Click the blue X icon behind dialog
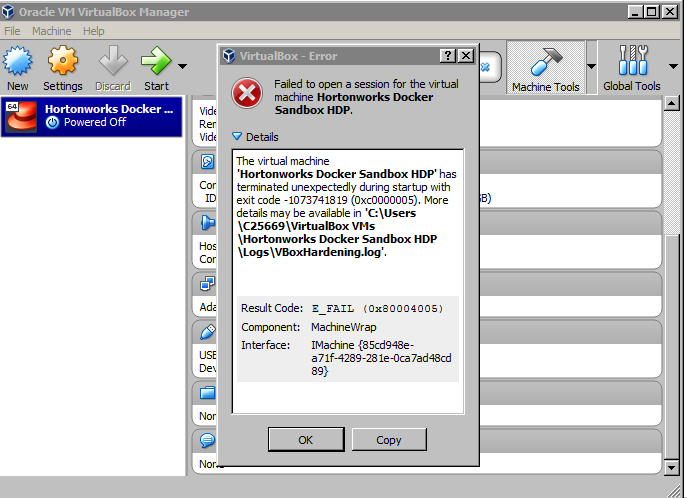This screenshot has width=687, height=498. [485, 67]
